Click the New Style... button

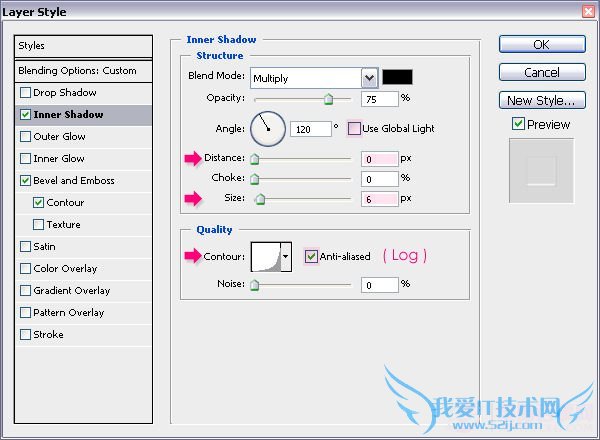coord(542,100)
